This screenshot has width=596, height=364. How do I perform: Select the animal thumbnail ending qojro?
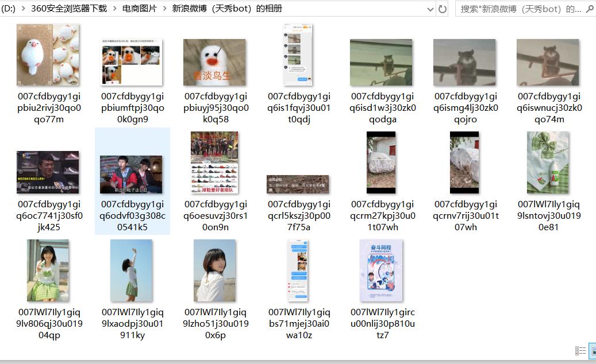[x=464, y=62]
